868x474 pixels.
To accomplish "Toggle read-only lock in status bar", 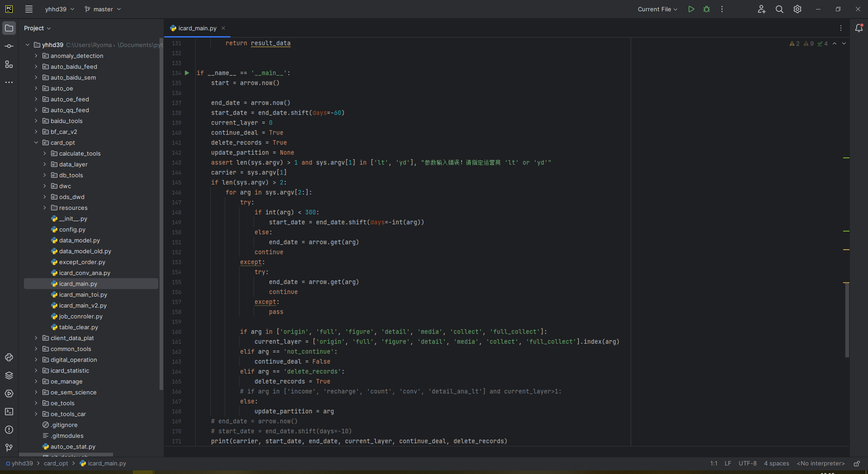I will (857, 464).
